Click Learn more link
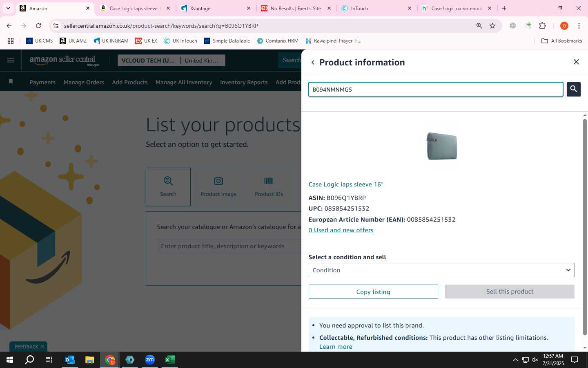The image size is (588, 368). pos(336,347)
